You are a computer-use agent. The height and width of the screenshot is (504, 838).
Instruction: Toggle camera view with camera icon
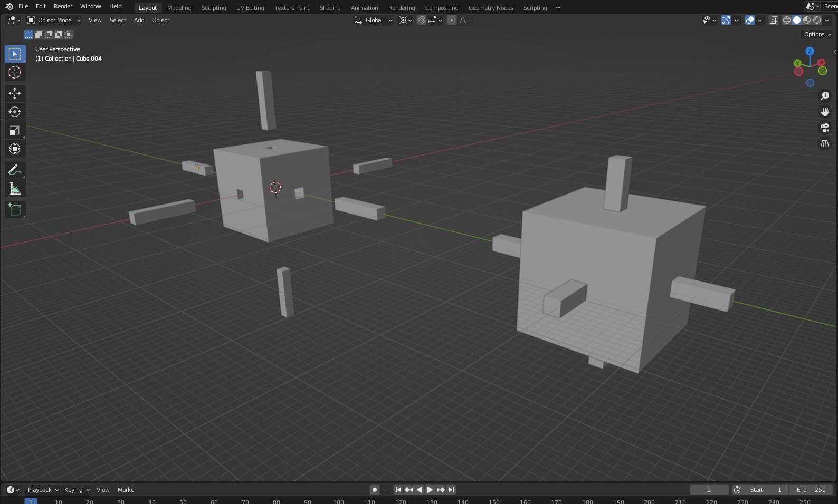coord(824,128)
